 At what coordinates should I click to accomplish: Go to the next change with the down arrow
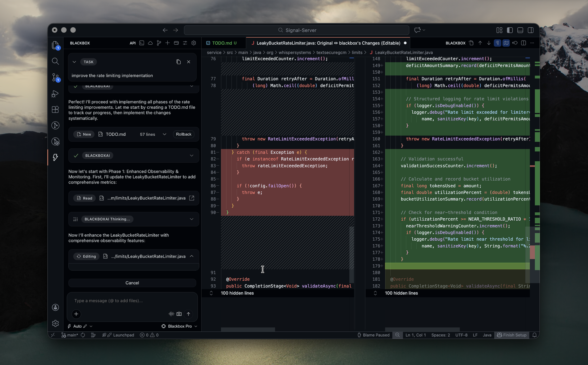(489, 43)
